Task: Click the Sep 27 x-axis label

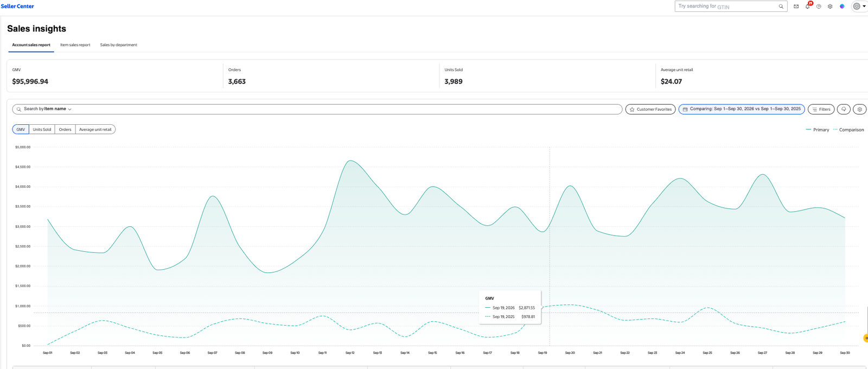Action: pos(762,353)
